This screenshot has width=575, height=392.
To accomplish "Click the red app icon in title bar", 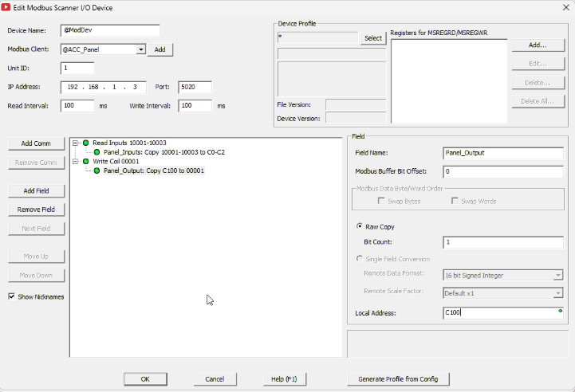I will point(6,7).
